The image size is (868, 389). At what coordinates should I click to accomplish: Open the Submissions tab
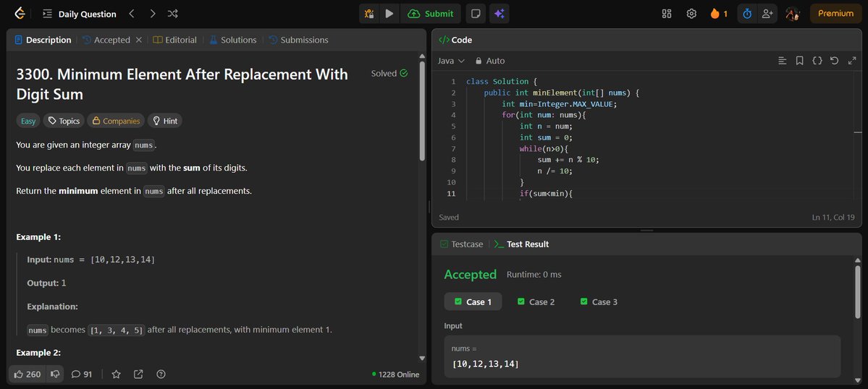[x=298, y=40]
